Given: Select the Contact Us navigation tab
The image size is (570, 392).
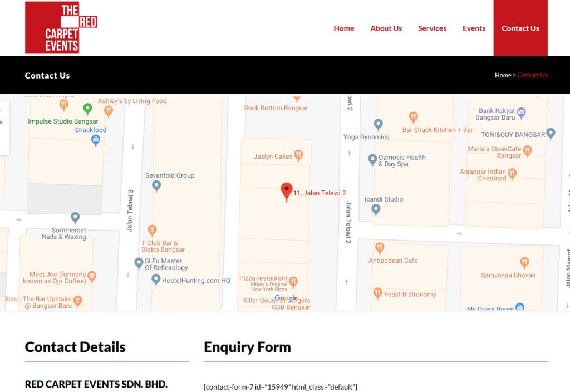Looking at the screenshot, I should tap(520, 28).
